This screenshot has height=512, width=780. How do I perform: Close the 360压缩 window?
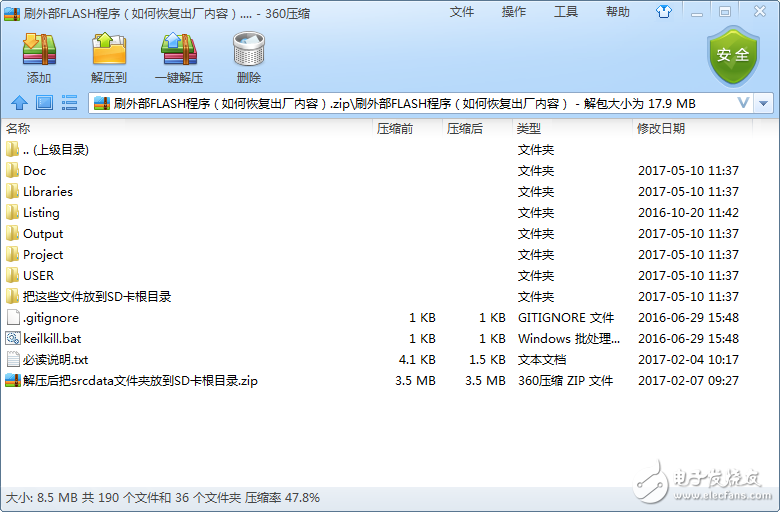pos(760,11)
